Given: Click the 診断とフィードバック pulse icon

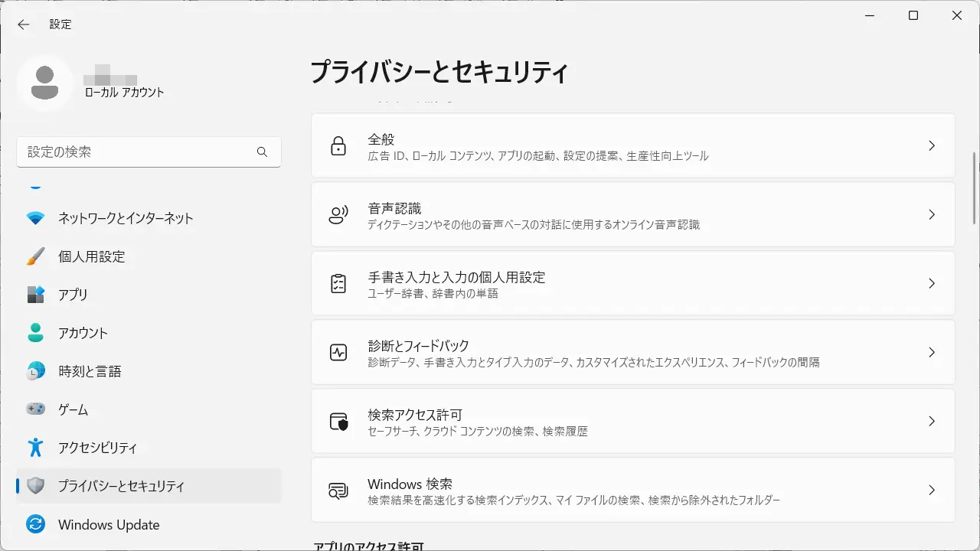Looking at the screenshot, I should pos(338,352).
